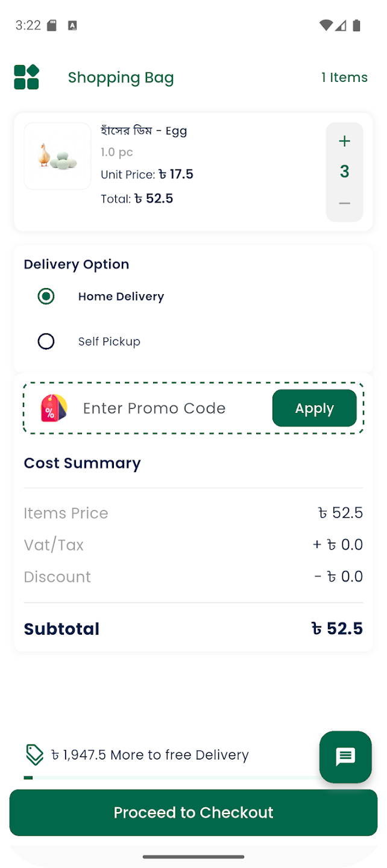Proceed to Checkout
Viewport: 387px width, 868px height.
pos(193,813)
